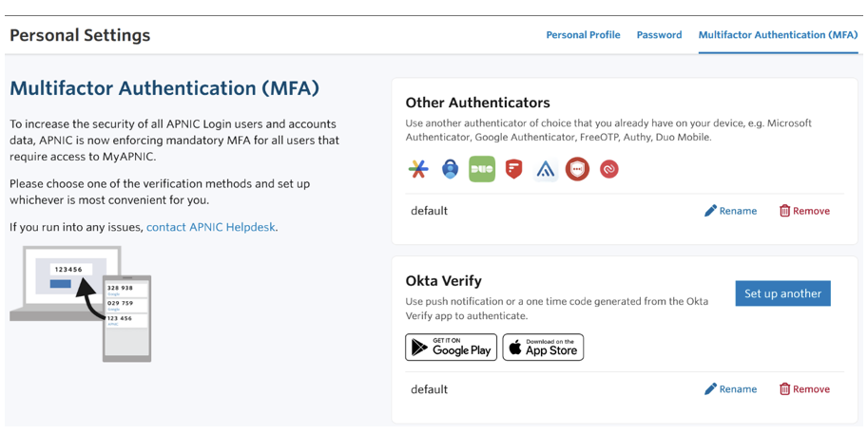
Task: Open the Personal Profile tab
Action: (x=583, y=35)
